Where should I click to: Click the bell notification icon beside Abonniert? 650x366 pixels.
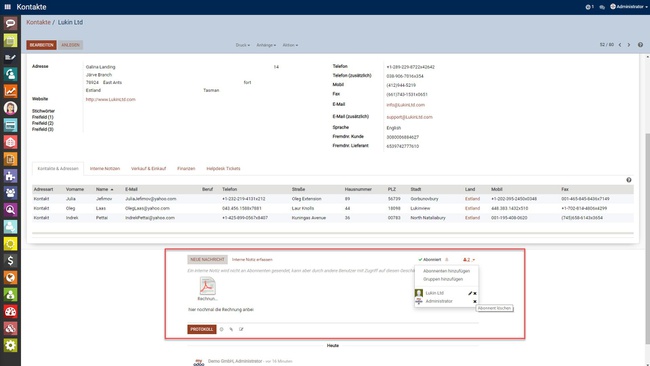pos(447,259)
